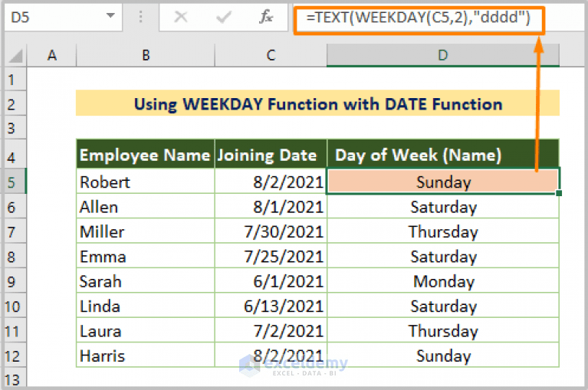
Task: Select Harris's 'Sunday' cell
Action: [x=443, y=356]
